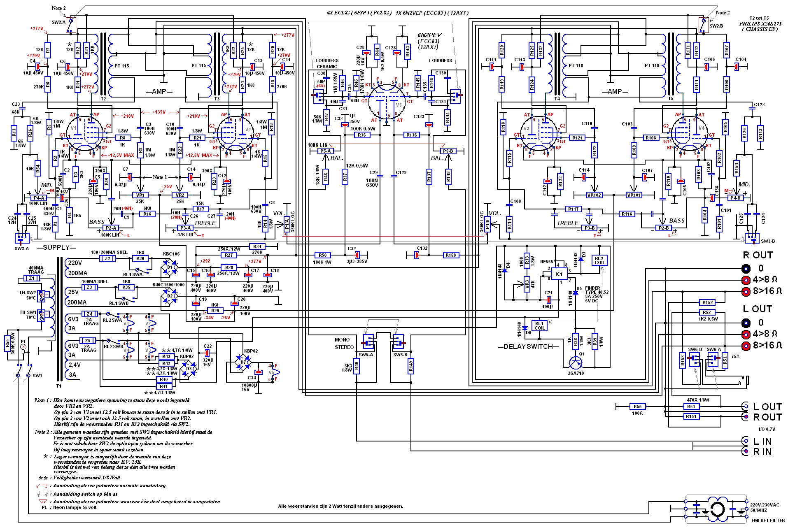Toggle the SW3-A switch
The image size is (788, 532).
click(22, 238)
